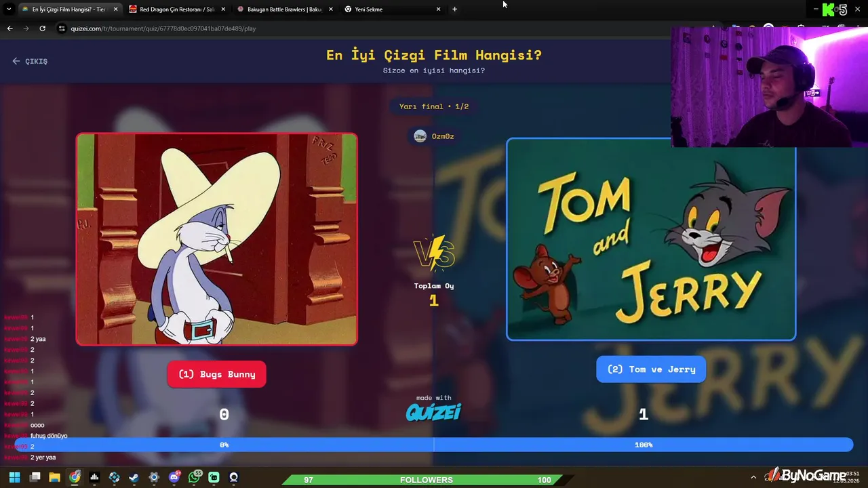This screenshot has width=868, height=488.
Task: Click the ÇIKIŞ exit link
Action: coord(30,61)
